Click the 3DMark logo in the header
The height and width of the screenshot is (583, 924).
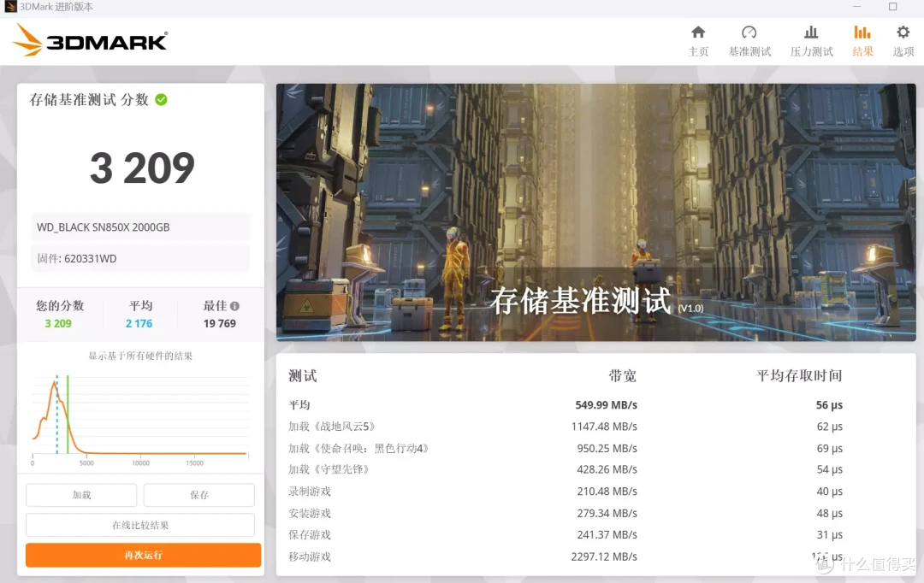pos(90,40)
